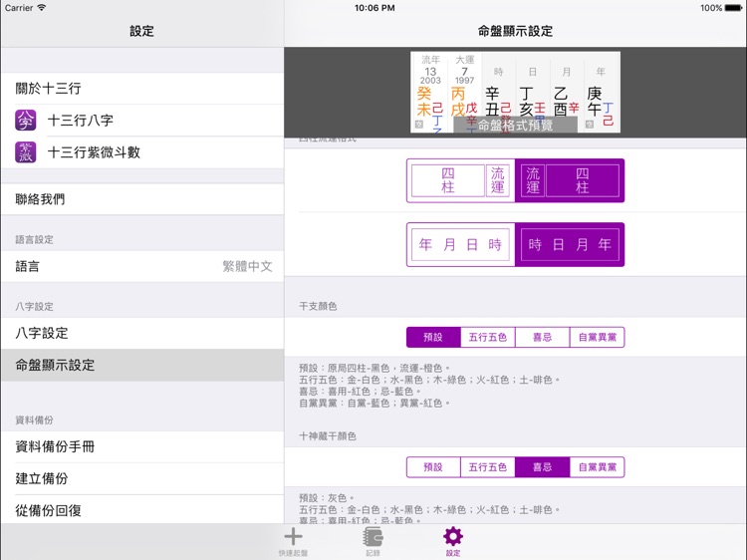
Task: Tap the 語言設定 section header
Action: (x=34, y=240)
